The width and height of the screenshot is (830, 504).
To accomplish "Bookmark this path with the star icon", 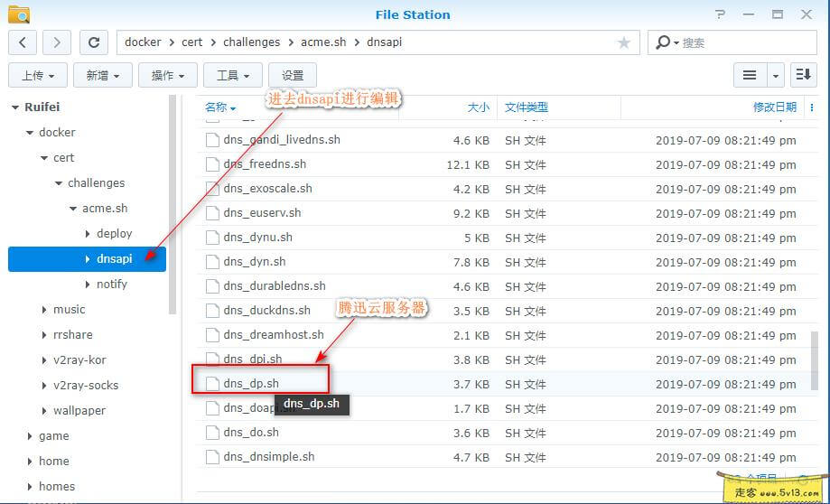I will coord(624,42).
